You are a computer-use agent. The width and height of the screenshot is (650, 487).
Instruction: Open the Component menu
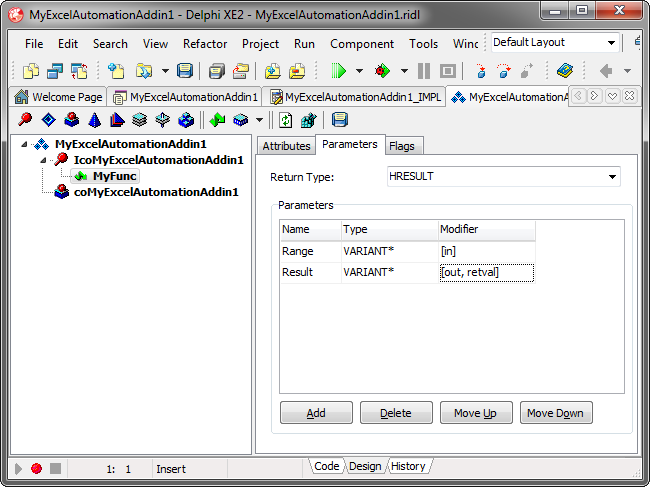click(362, 44)
